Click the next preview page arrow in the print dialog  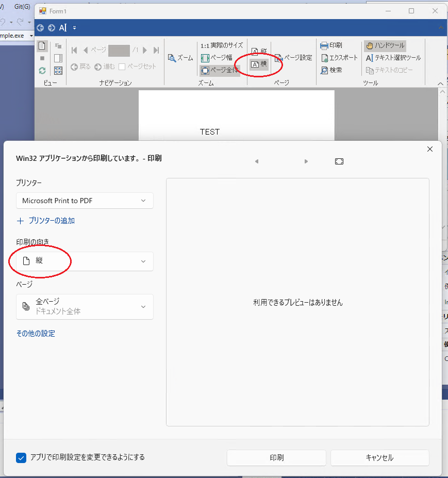[306, 161]
